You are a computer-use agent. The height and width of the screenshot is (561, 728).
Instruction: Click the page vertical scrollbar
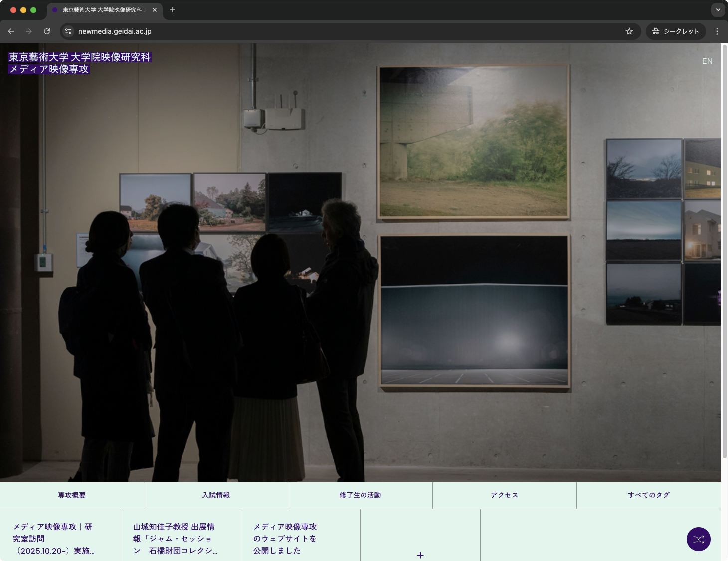[x=724, y=249]
